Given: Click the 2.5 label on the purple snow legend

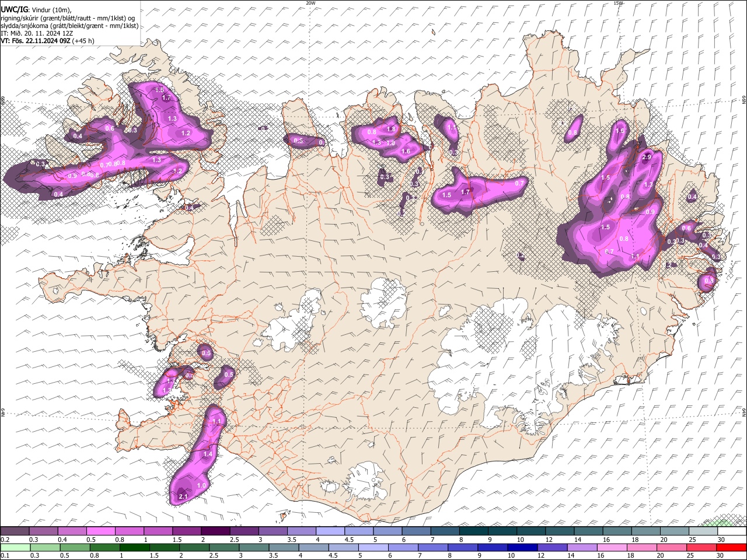Looking at the screenshot, I should point(234,540).
